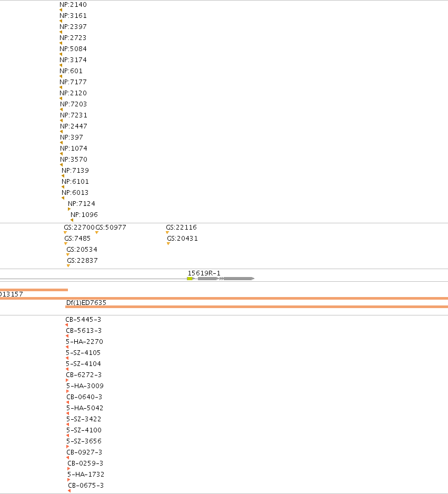Click the triangle marker under NP:6013
Image resolution: width=448 pixels, height=494 pixels.
pos(63,198)
